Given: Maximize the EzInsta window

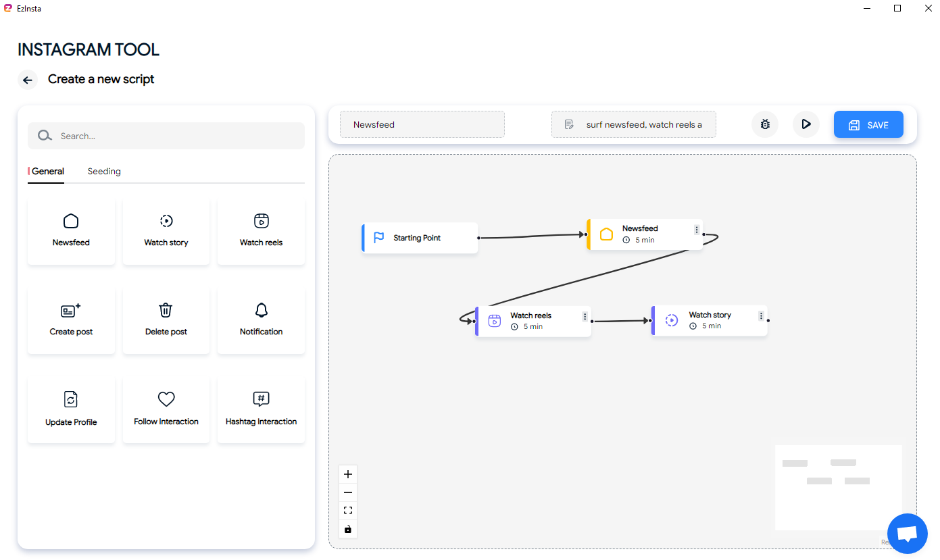Looking at the screenshot, I should click(x=897, y=8).
